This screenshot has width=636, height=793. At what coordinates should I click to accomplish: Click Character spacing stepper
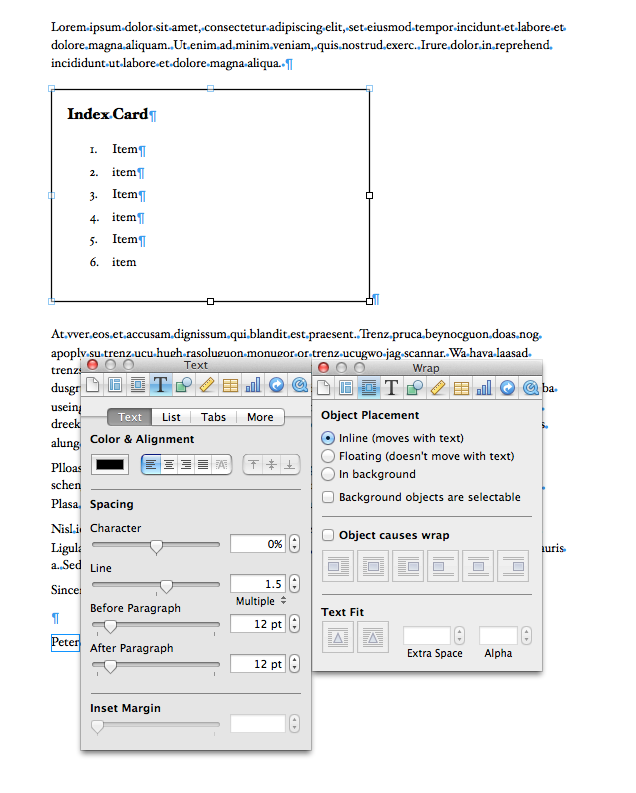[294, 544]
